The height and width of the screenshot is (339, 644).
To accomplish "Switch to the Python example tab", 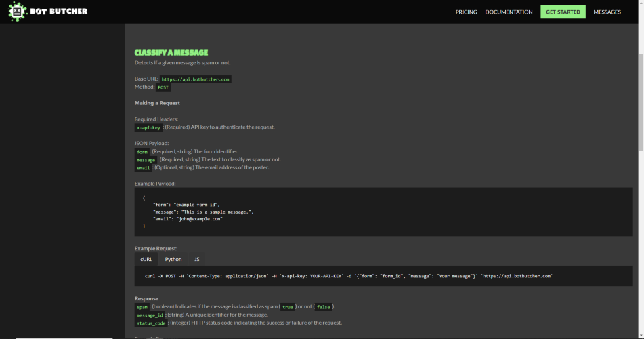I will (173, 259).
